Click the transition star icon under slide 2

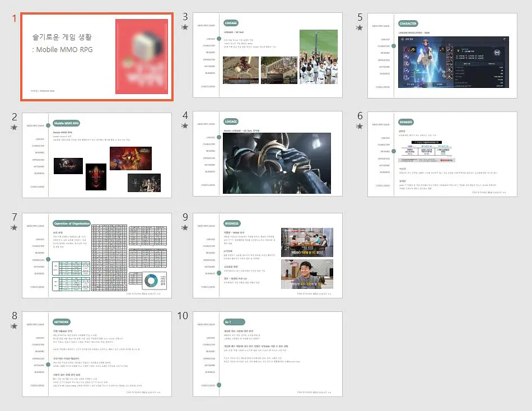(14, 127)
